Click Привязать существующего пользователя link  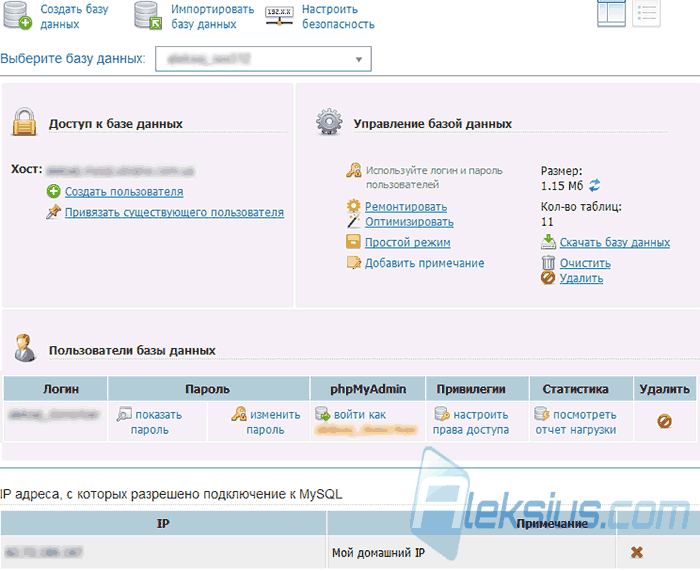pyautogui.click(x=175, y=212)
